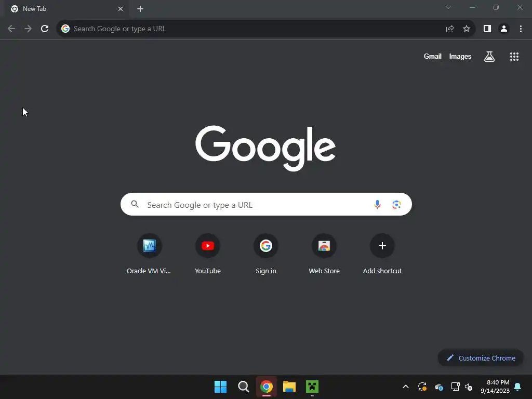
Task: Go back with the back arrow
Action: [x=11, y=29]
